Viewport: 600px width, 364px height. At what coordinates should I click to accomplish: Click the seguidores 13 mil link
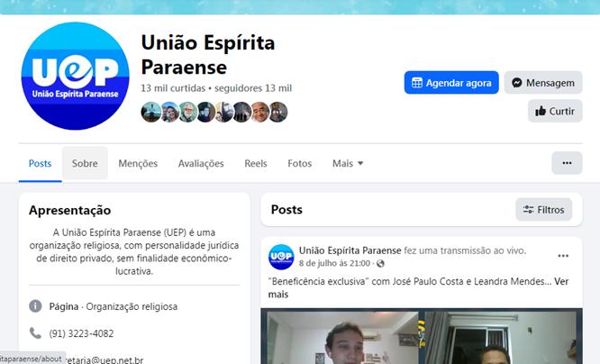click(253, 88)
